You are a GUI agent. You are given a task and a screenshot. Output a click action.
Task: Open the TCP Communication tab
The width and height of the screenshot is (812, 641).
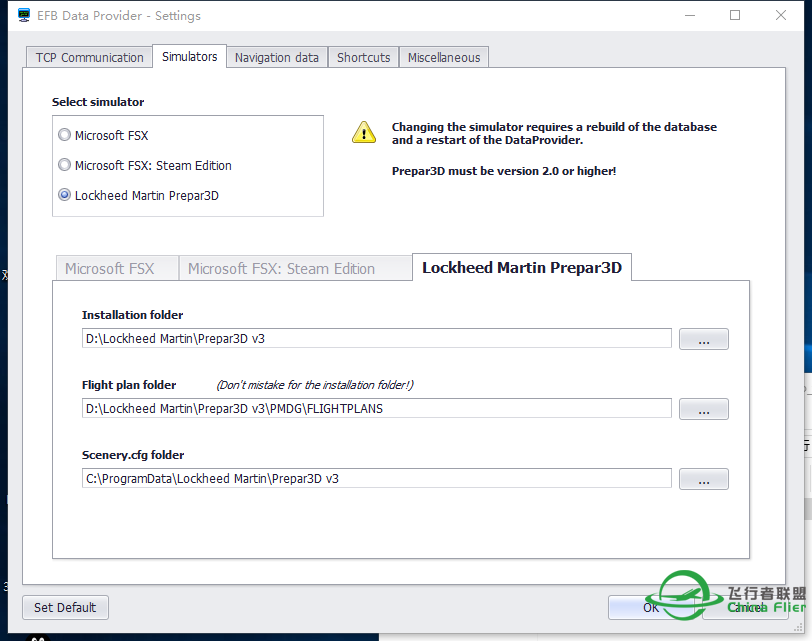tap(89, 57)
